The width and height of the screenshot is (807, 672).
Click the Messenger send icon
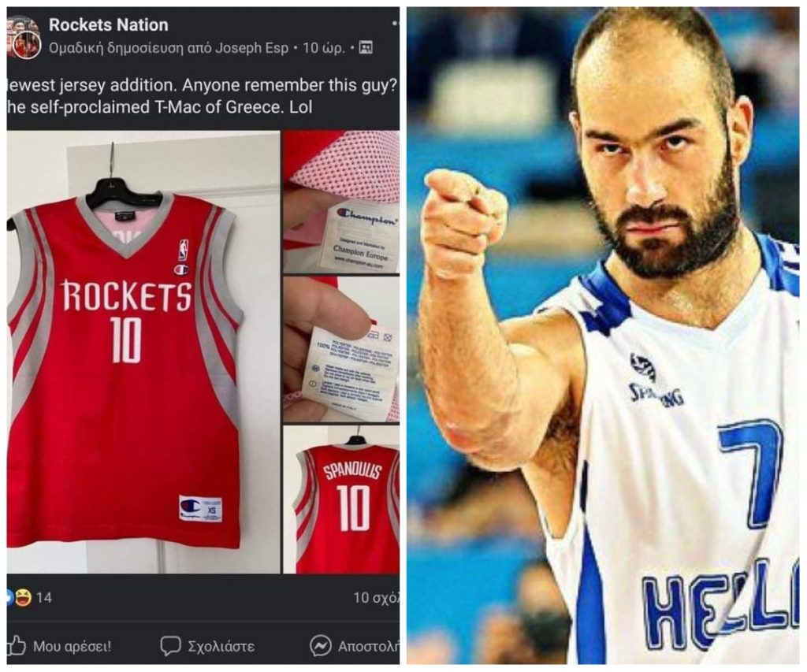(320, 646)
